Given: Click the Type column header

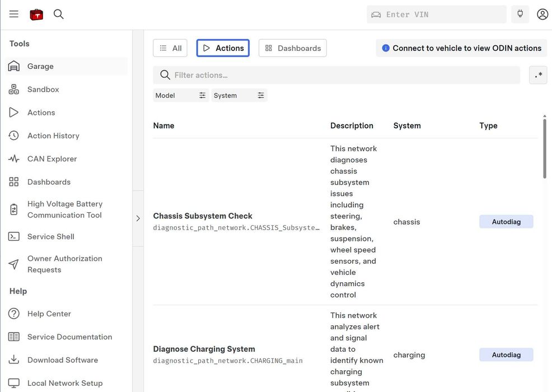Looking at the screenshot, I should click(x=488, y=126).
